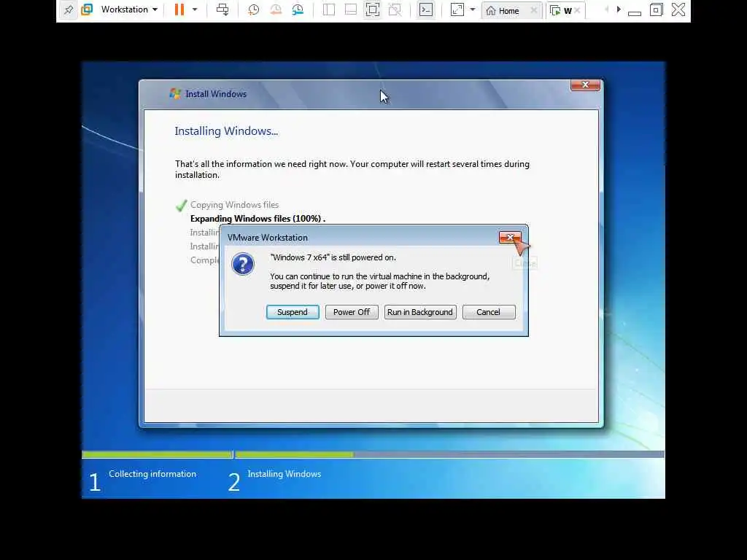
Task: Click the Install Windows logo icon
Action: point(175,94)
